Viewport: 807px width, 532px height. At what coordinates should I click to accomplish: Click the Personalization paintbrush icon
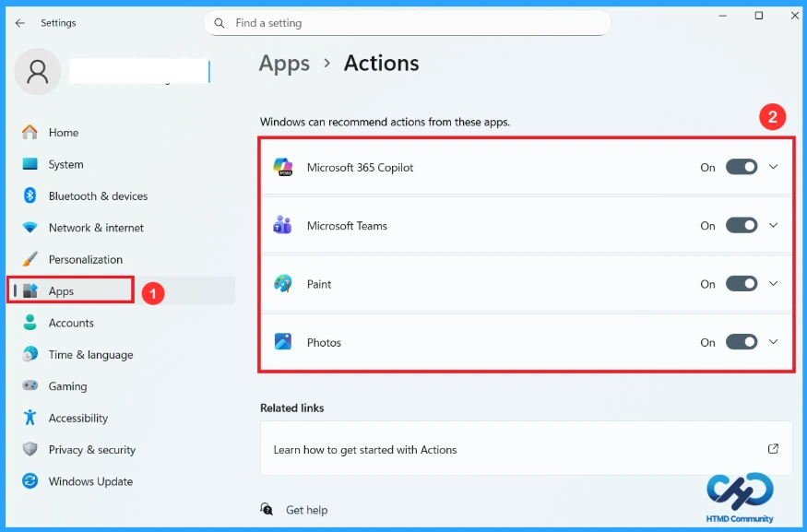pos(30,259)
